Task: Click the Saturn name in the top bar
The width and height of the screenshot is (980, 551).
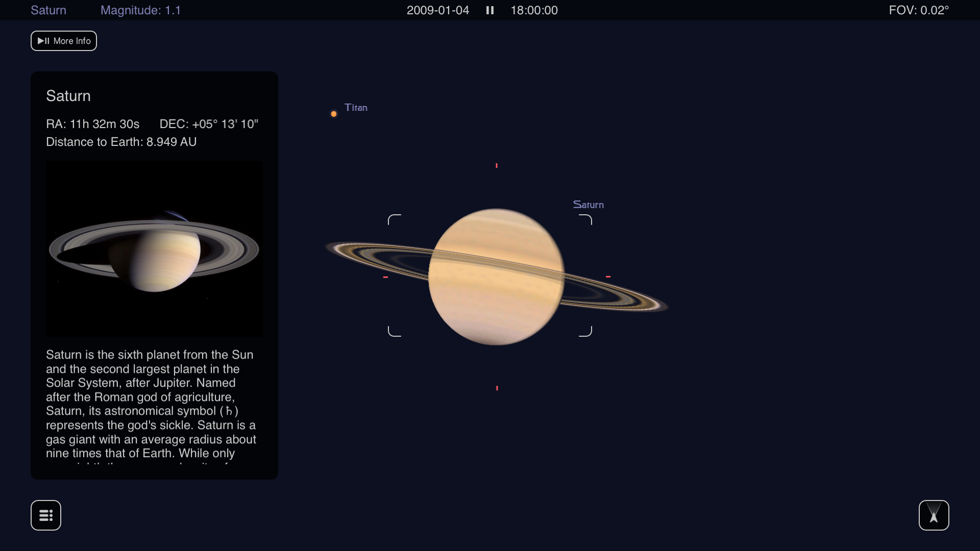Action: (x=48, y=10)
